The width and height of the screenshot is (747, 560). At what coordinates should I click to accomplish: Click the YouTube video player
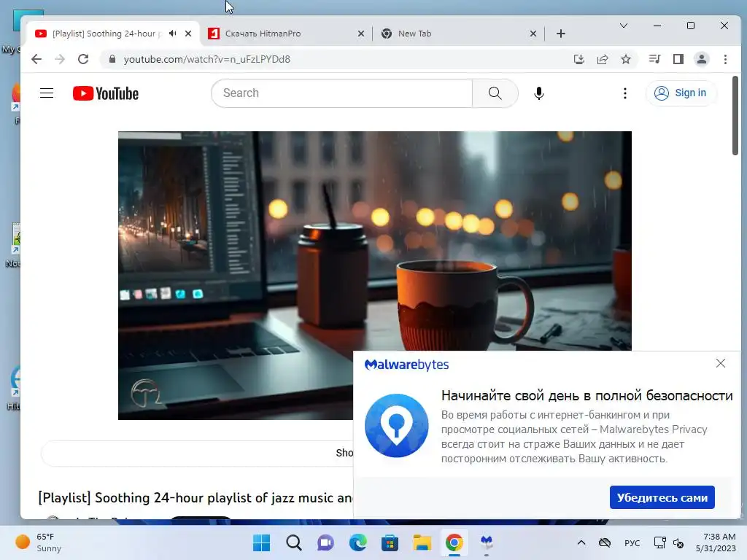pos(375,275)
